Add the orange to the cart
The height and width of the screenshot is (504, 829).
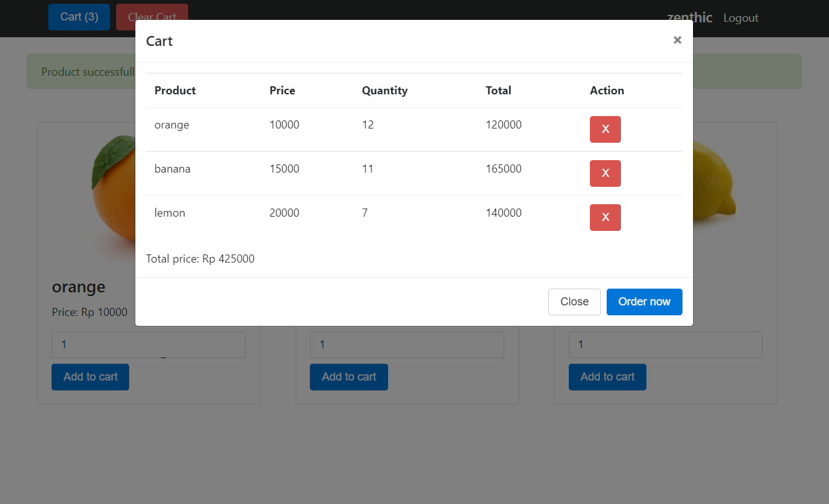click(x=90, y=377)
